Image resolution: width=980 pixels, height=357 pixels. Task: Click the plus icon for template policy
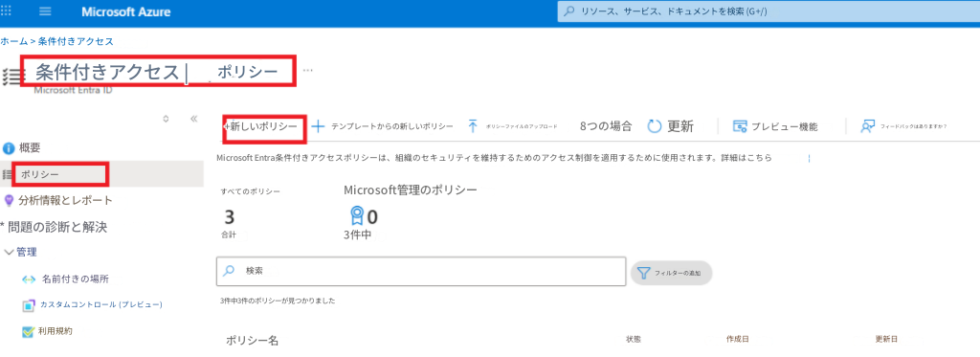coord(318,126)
